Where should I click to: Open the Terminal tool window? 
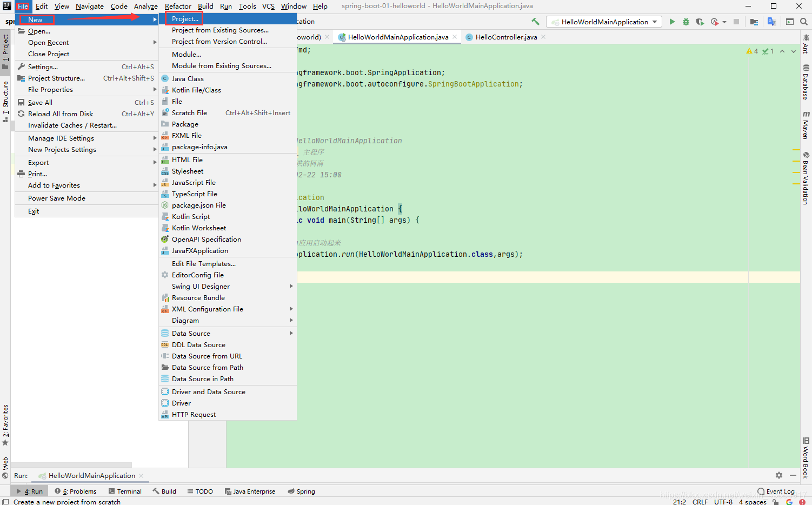[x=125, y=491]
